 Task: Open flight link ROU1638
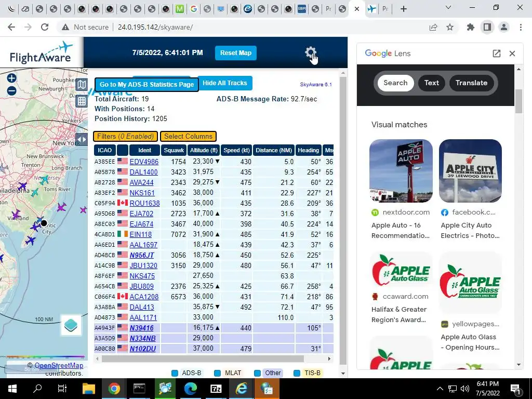pyautogui.click(x=144, y=203)
